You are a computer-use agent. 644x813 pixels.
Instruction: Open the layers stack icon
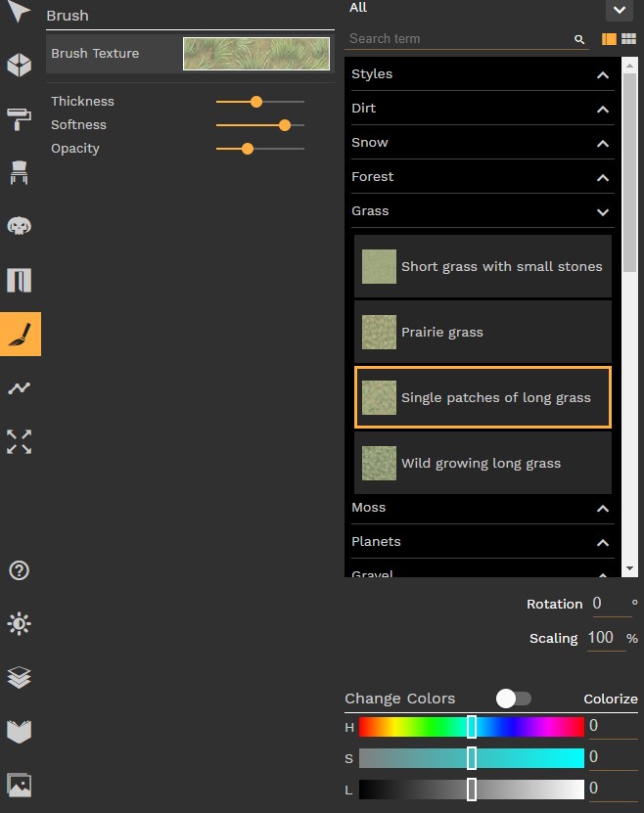coord(20,677)
